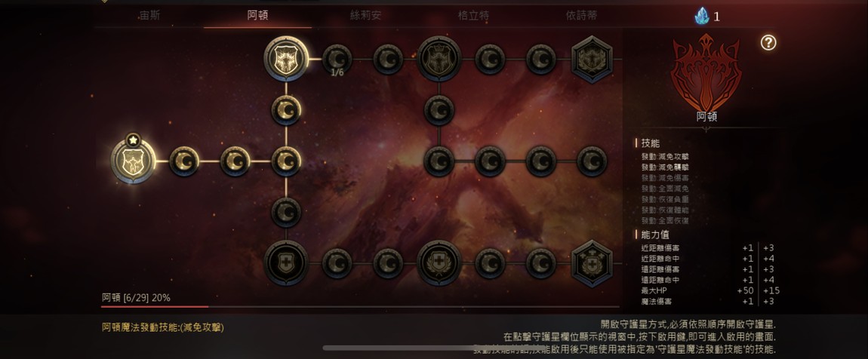Select the 發動:減免攻擊 skill entry

pos(665,157)
